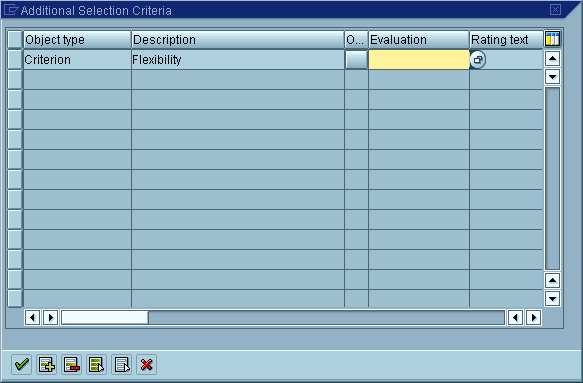Close the Additional Selection Criteria window
The image size is (583, 383).
pyautogui.click(x=555, y=10)
